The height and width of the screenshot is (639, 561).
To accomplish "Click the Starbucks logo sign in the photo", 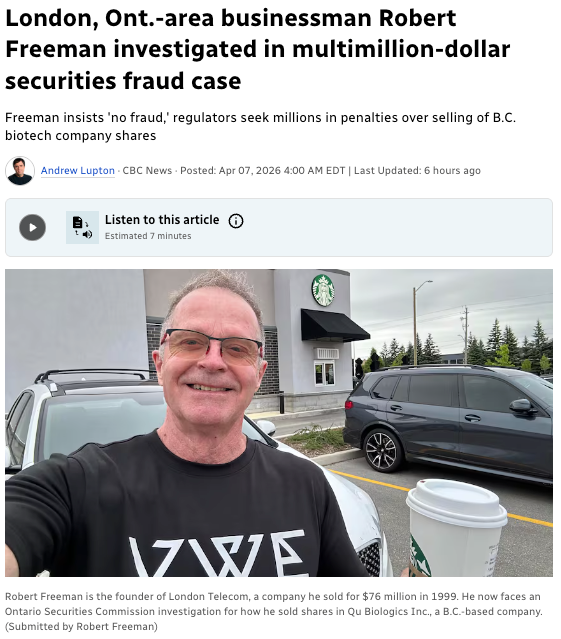I will pos(323,290).
